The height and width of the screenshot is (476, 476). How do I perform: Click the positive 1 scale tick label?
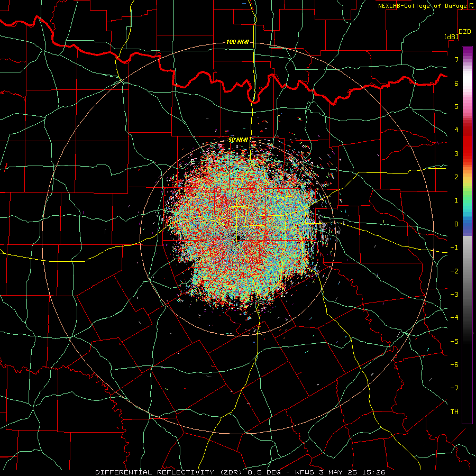[x=456, y=200]
